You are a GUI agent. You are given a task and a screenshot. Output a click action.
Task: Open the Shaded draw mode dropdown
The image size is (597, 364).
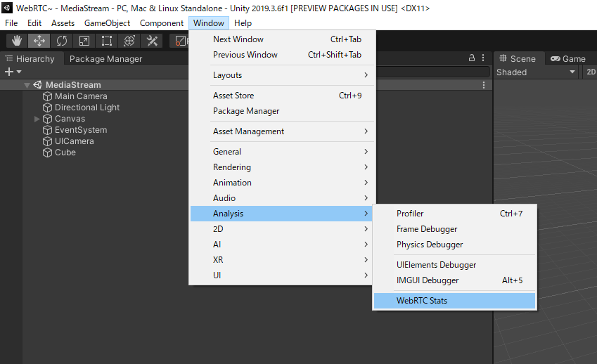point(536,72)
